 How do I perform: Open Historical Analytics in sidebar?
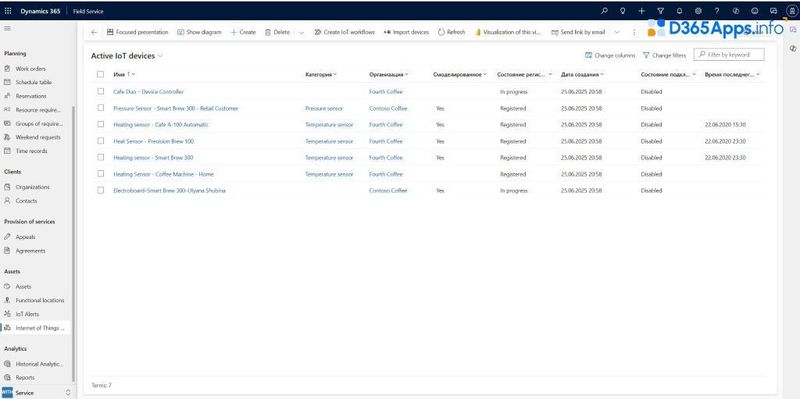[39, 364]
